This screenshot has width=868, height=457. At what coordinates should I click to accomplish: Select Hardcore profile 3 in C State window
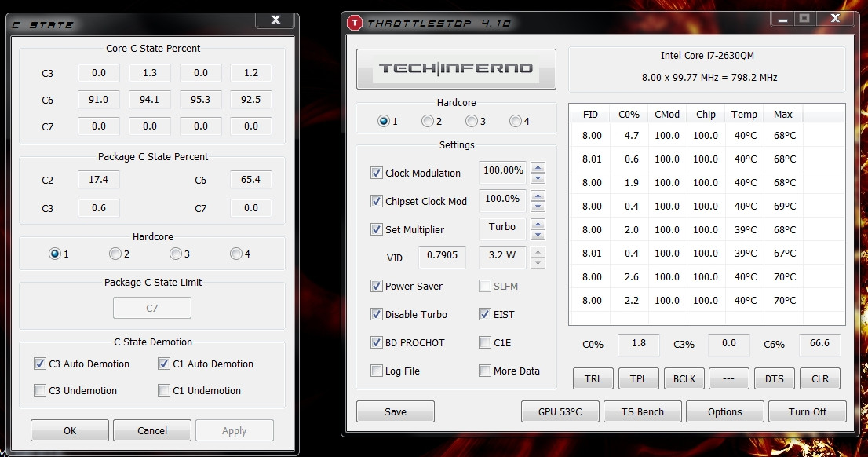(176, 254)
